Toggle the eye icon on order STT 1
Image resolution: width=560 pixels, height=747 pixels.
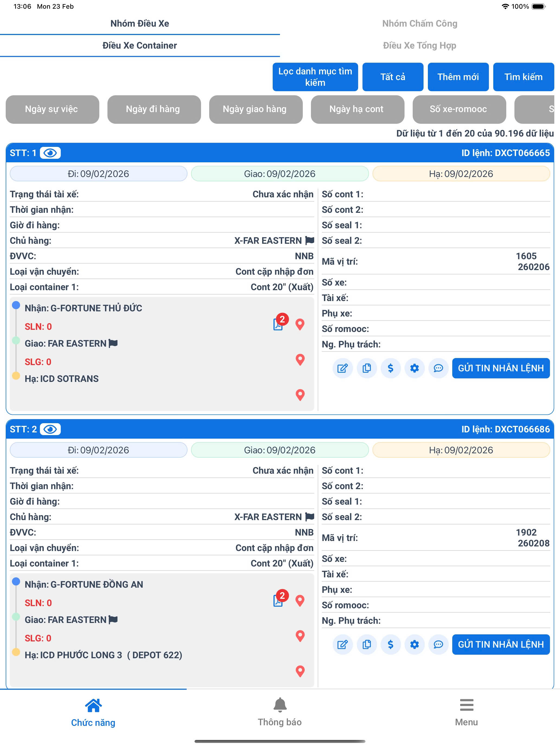pos(50,153)
